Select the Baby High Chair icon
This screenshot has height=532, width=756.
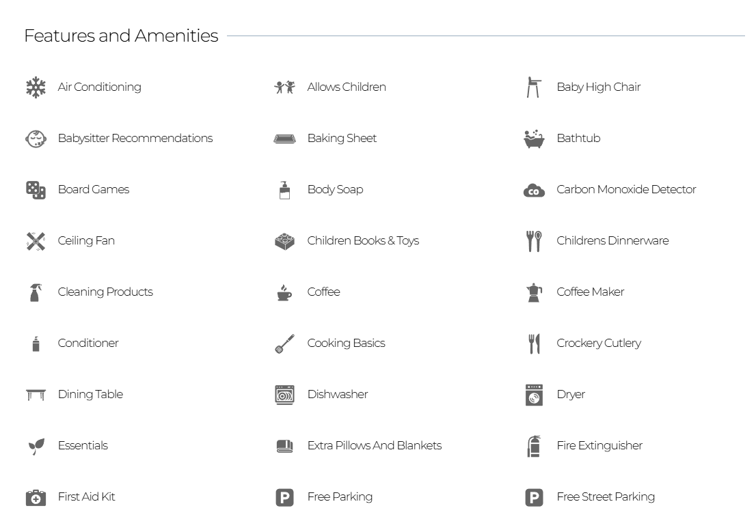(533, 87)
